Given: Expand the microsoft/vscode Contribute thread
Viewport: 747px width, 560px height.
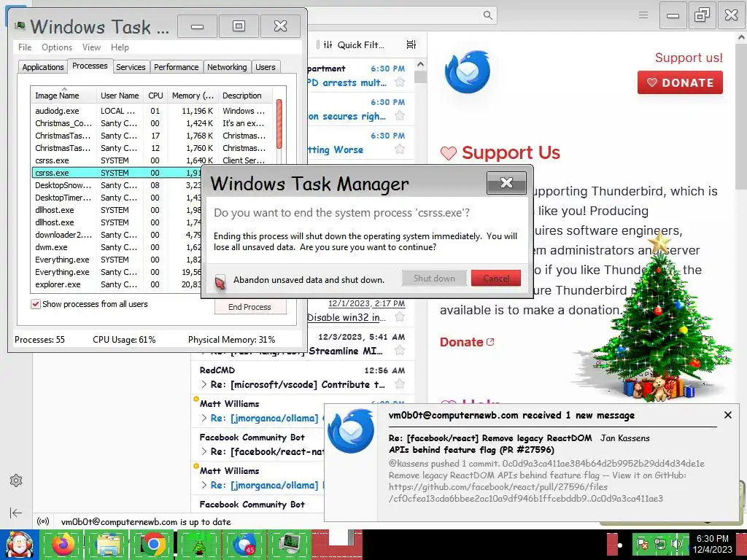Looking at the screenshot, I should pyautogui.click(x=204, y=384).
